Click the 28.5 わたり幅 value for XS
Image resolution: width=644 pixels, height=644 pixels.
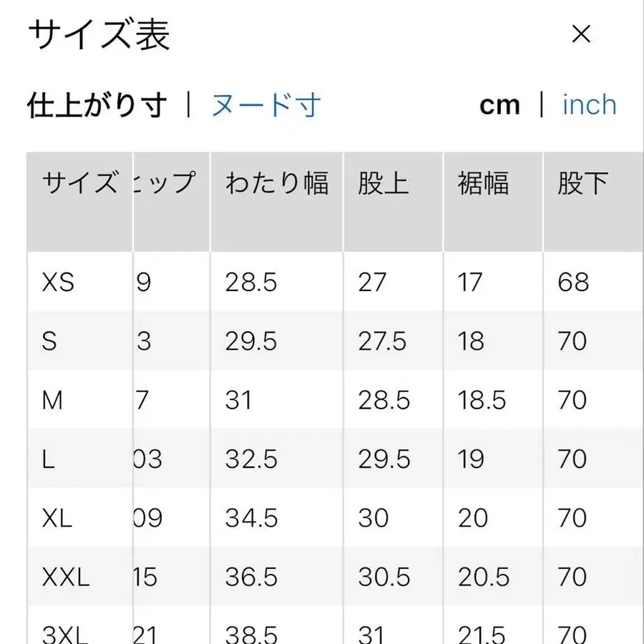click(x=251, y=282)
